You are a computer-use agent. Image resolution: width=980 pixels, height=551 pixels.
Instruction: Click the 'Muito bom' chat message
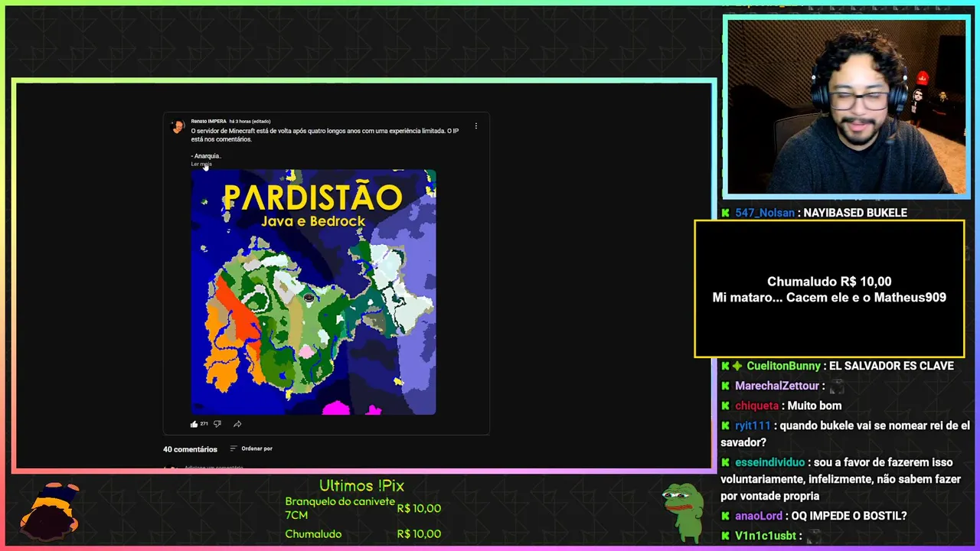814,406
